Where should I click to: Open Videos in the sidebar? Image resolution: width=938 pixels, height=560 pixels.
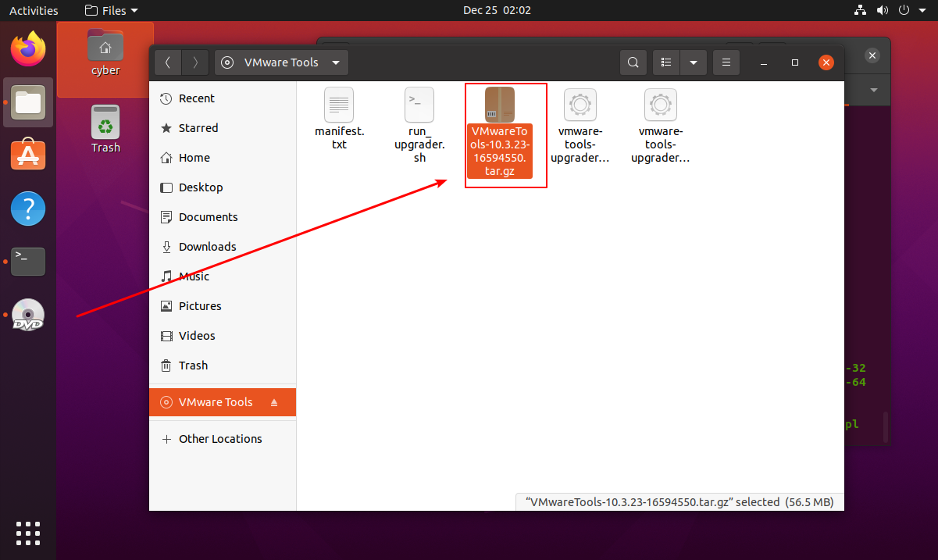pos(223,336)
